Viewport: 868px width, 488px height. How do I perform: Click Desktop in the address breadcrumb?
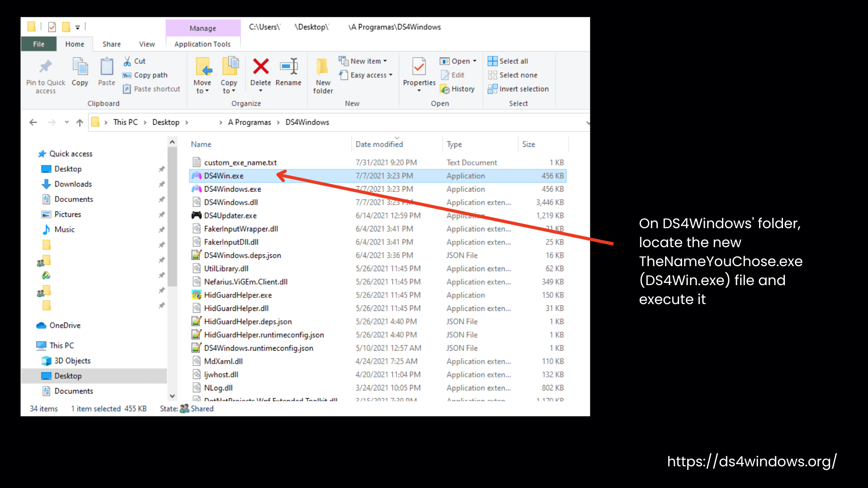(x=166, y=122)
